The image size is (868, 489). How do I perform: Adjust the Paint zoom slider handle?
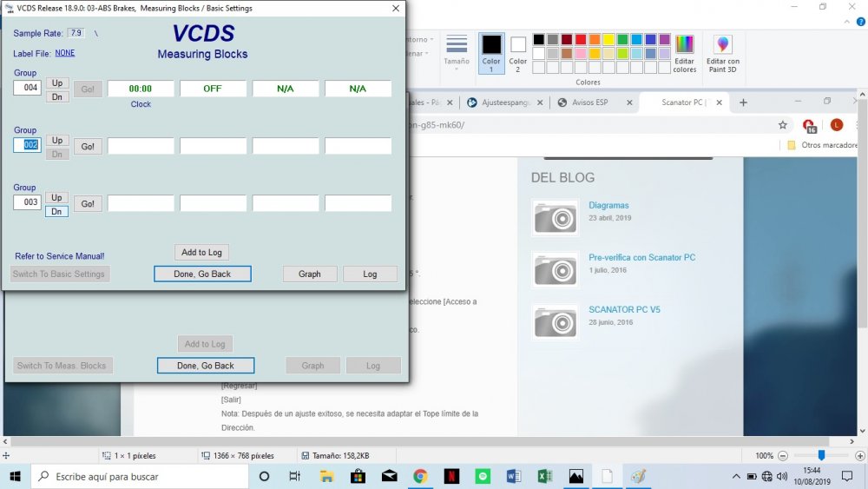tap(821, 455)
